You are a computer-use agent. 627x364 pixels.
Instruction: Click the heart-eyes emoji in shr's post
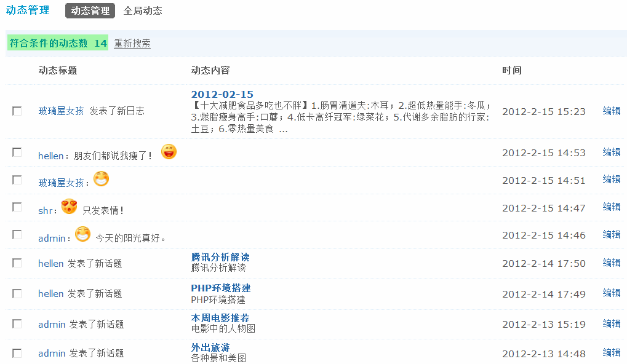(69, 206)
